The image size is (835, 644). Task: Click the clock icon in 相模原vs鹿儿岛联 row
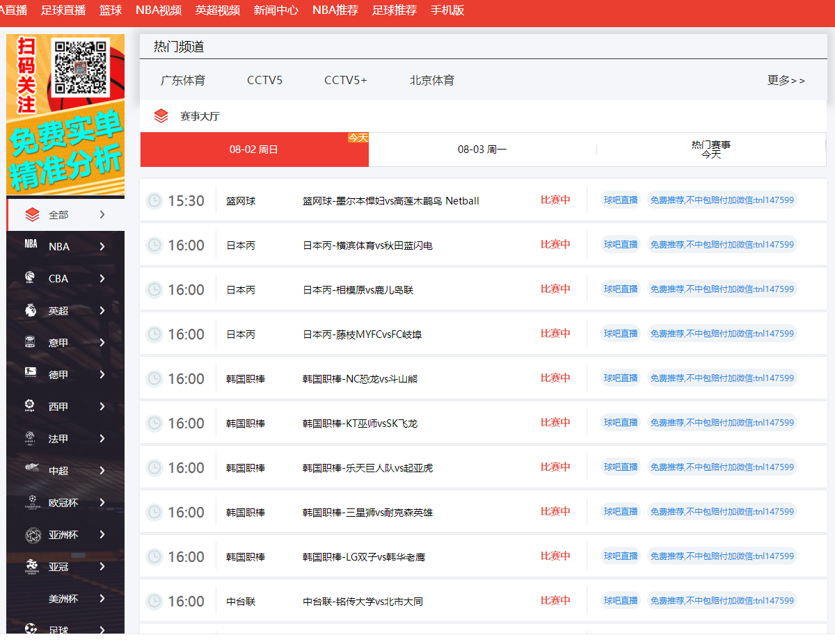[x=154, y=290]
